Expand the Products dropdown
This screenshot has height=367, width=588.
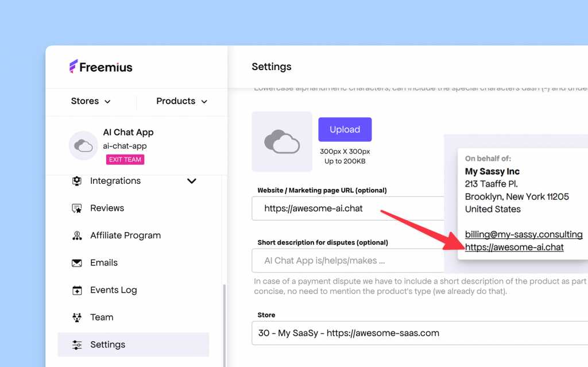pyautogui.click(x=181, y=101)
